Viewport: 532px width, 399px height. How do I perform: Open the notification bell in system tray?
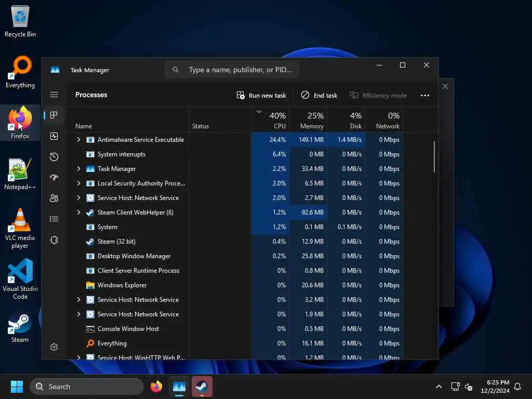[x=517, y=387]
